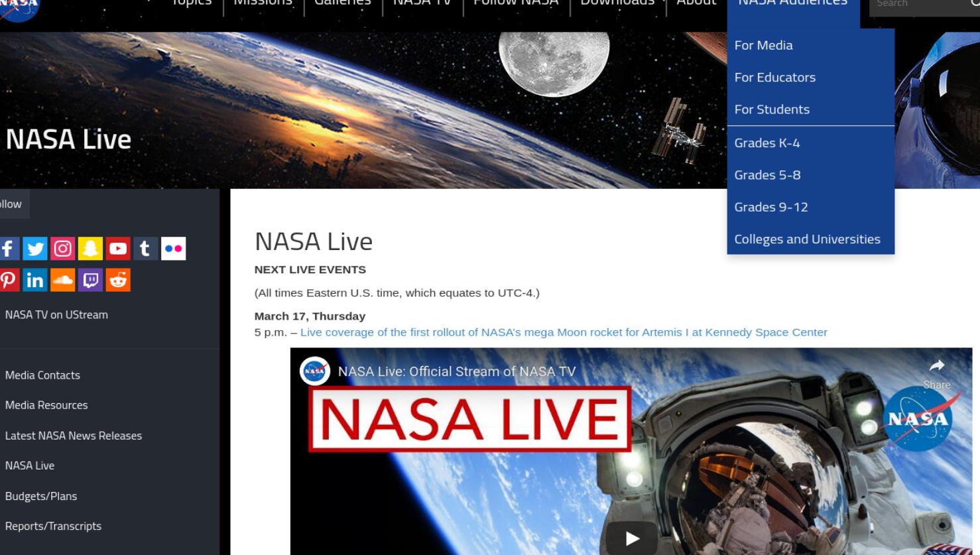This screenshot has height=555, width=980.
Task: Click the NASA watermark logo in video
Action: (919, 419)
